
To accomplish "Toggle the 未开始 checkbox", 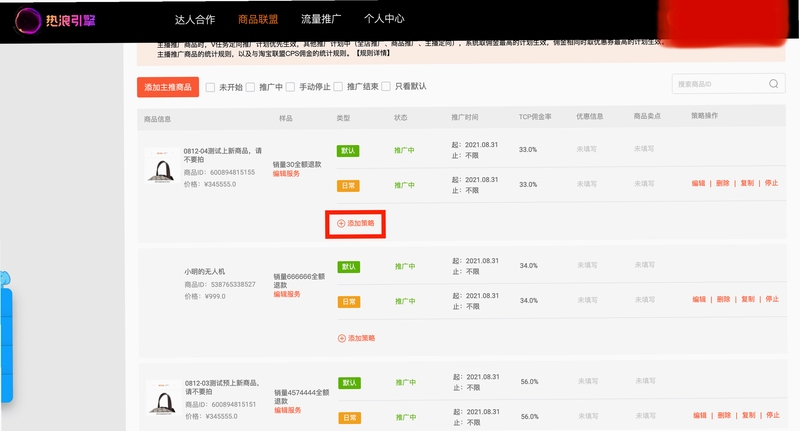I will (210, 87).
